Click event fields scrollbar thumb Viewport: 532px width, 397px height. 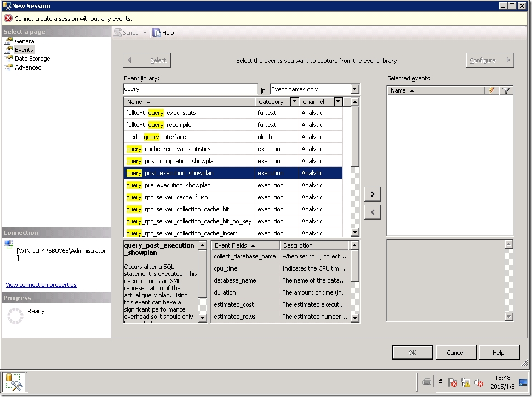coord(355,266)
